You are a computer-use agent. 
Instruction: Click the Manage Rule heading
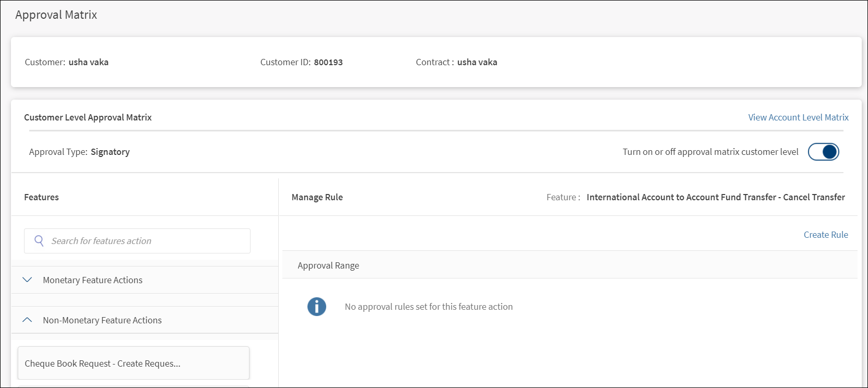tap(317, 197)
